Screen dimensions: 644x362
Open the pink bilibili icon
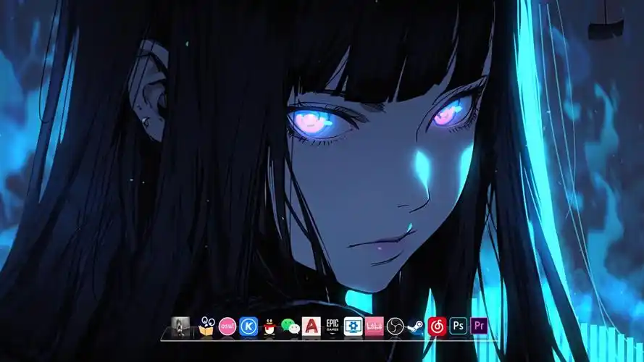tap(375, 327)
